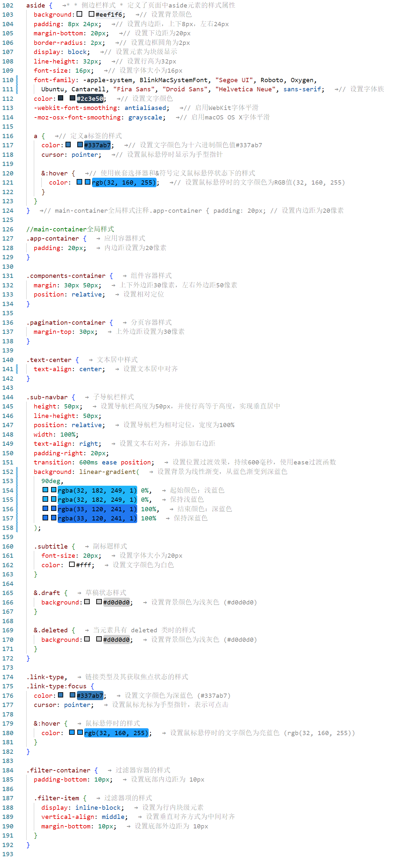Open the swatch directly left of #2c3e50
The height and width of the screenshot is (868, 406).
pyautogui.click(x=72, y=98)
